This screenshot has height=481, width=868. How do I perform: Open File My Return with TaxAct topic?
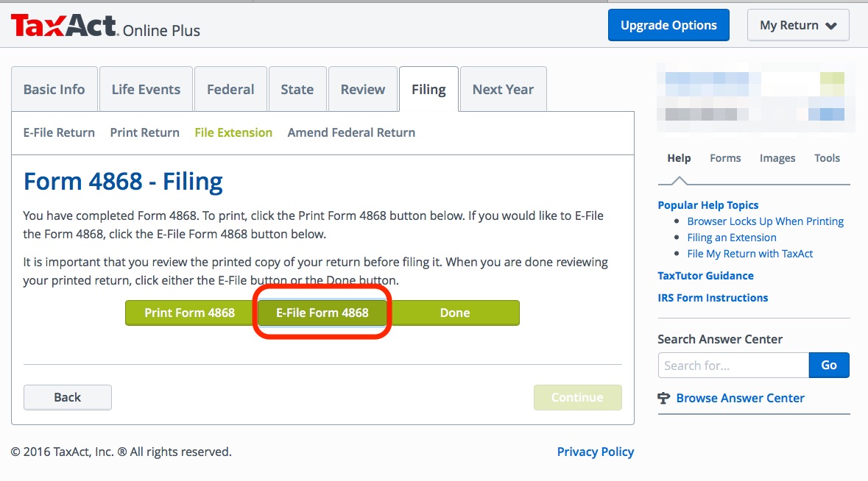pos(750,254)
